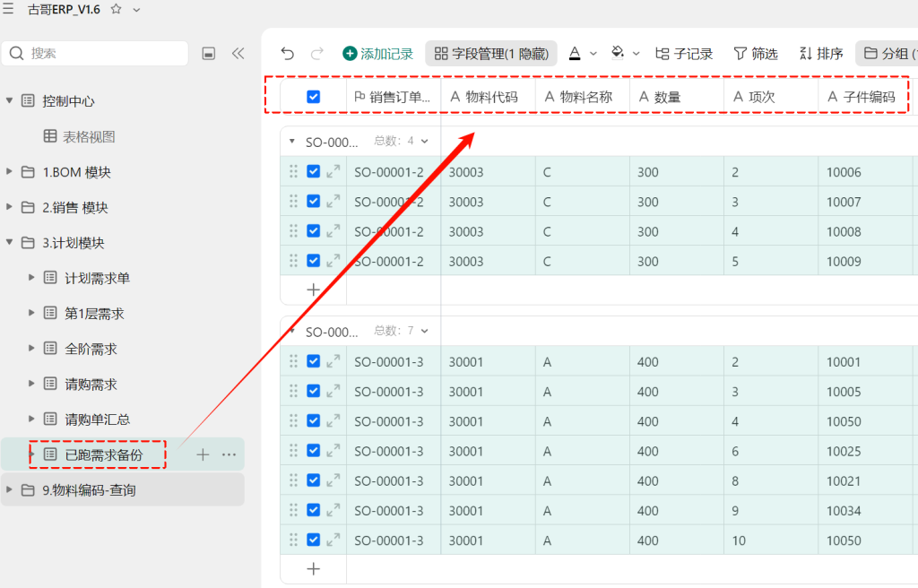Star the 古哥ERP_V1.6 workspace
Image resolution: width=918 pixels, height=588 pixels.
(116, 9)
